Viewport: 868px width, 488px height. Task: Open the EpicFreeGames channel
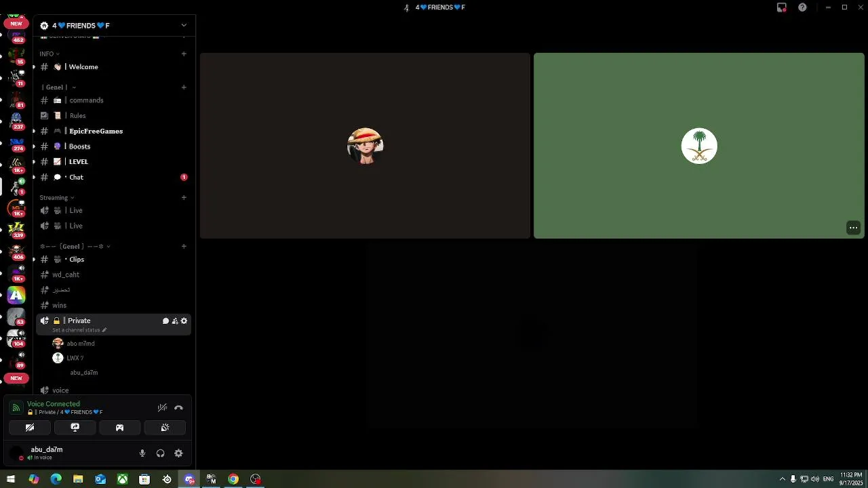pyautogui.click(x=113, y=131)
